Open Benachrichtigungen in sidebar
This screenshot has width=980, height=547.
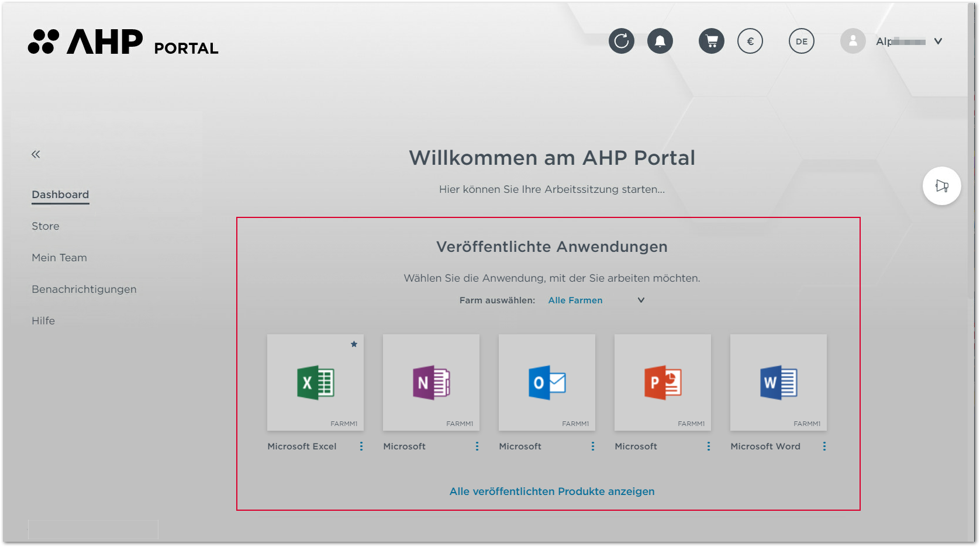(84, 289)
